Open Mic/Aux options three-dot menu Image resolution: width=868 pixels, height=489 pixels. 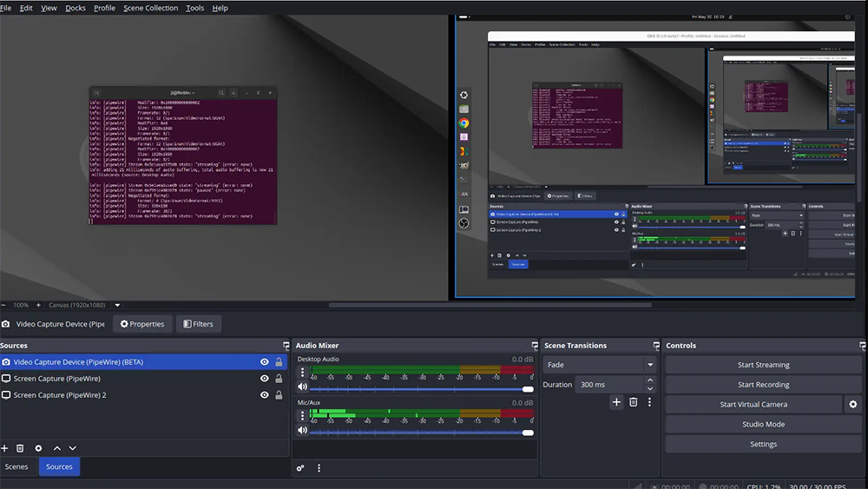[x=302, y=415]
